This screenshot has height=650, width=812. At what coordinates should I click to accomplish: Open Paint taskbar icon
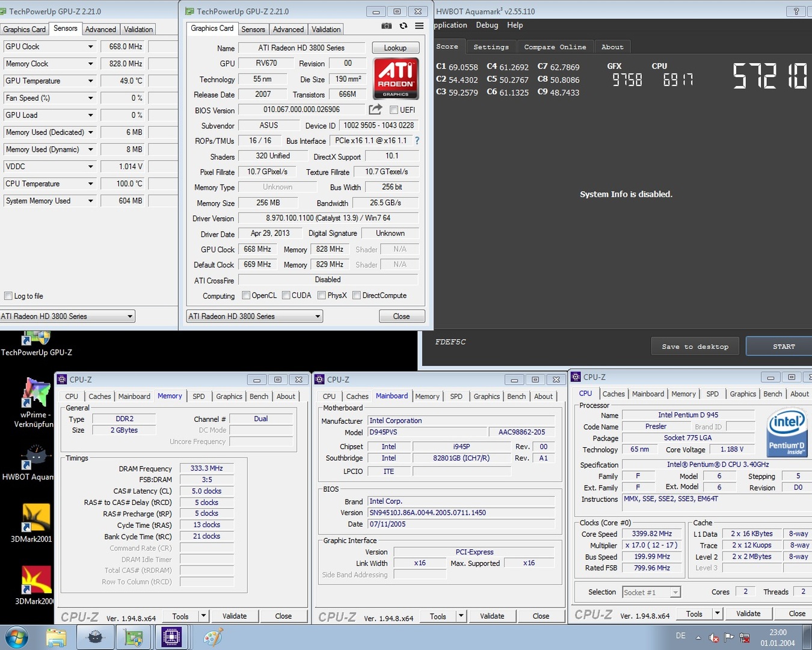click(212, 637)
